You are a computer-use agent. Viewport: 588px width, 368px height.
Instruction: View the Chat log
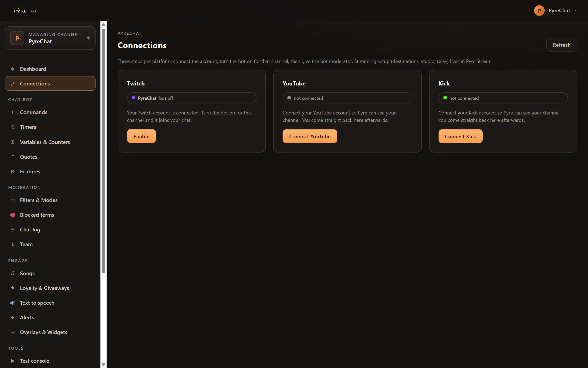pyautogui.click(x=50, y=230)
